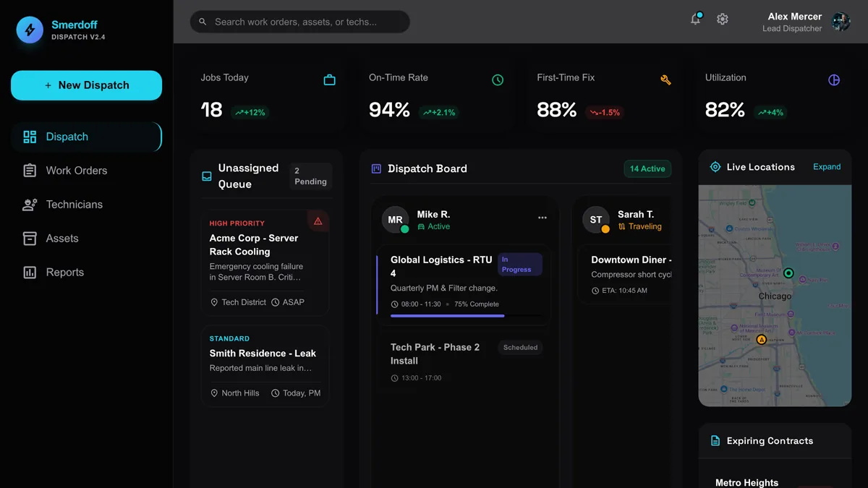
Task: Click the First-Time Fix wrench icon
Action: coord(666,80)
